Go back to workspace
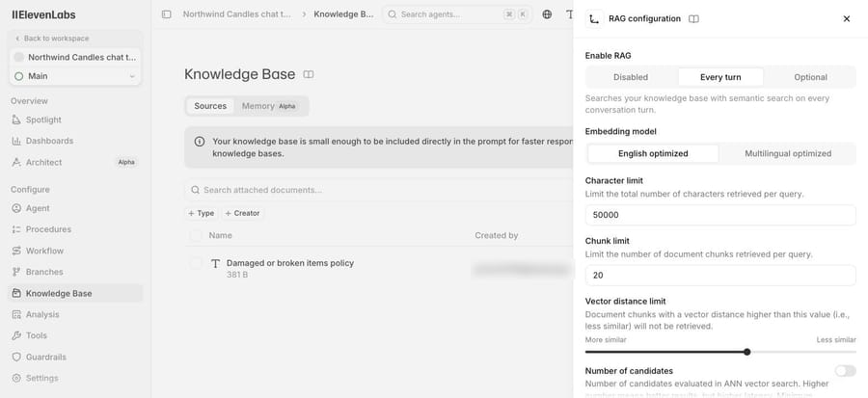This screenshot has height=398, width=868. pyautogui.click(x=52, y=39)
